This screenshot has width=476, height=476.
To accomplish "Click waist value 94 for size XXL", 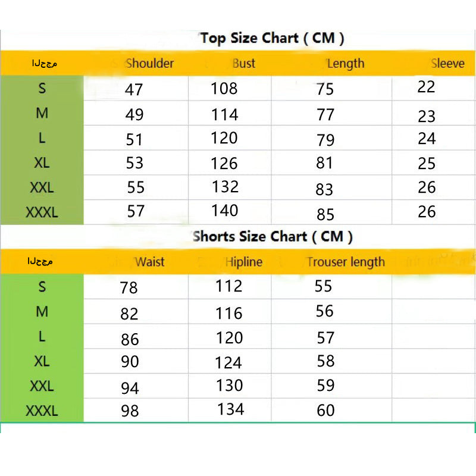I will [x=129, y=389].
